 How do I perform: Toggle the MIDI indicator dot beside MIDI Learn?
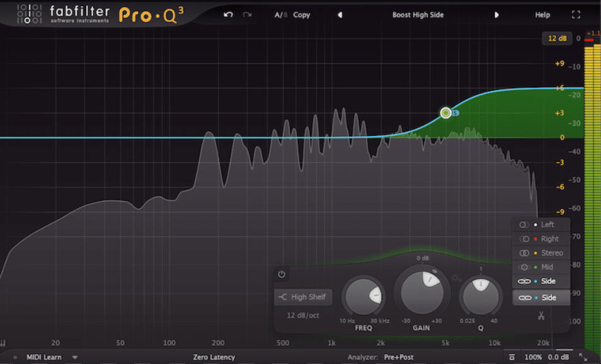(x=15, y=358)
